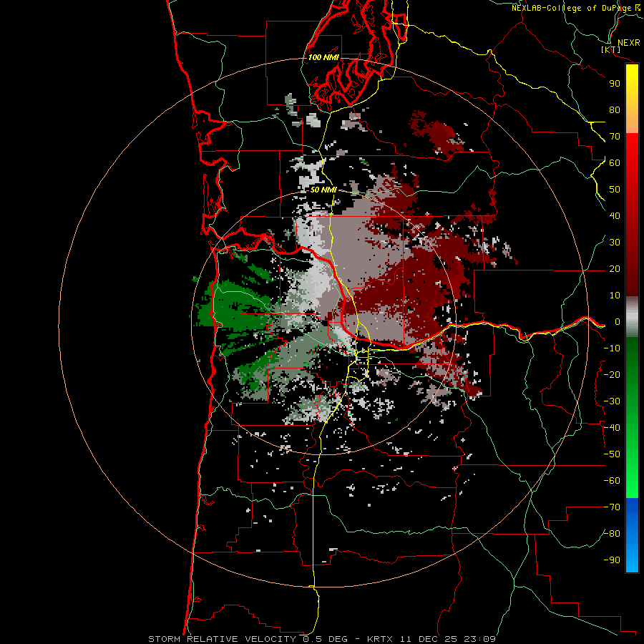Click the 90 value on velocity scale
Viewport: 644px width, 644px height.
point(615,84)
